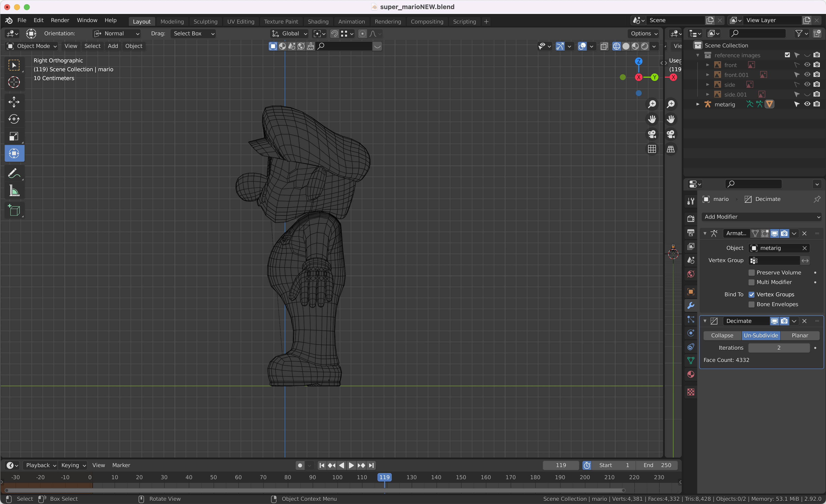Activate the 3D Cursor tool
This screenshot has width=826, height=504.
click(14, 82)
